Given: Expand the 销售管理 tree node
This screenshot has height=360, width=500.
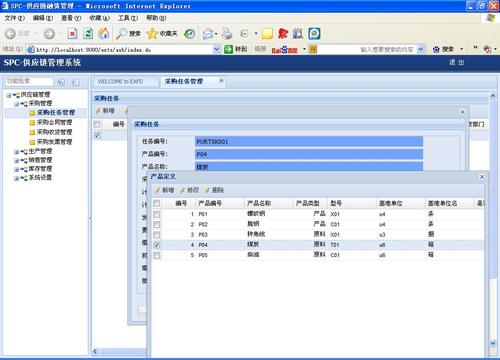Looking at the screenshot, I should point(16,161).
